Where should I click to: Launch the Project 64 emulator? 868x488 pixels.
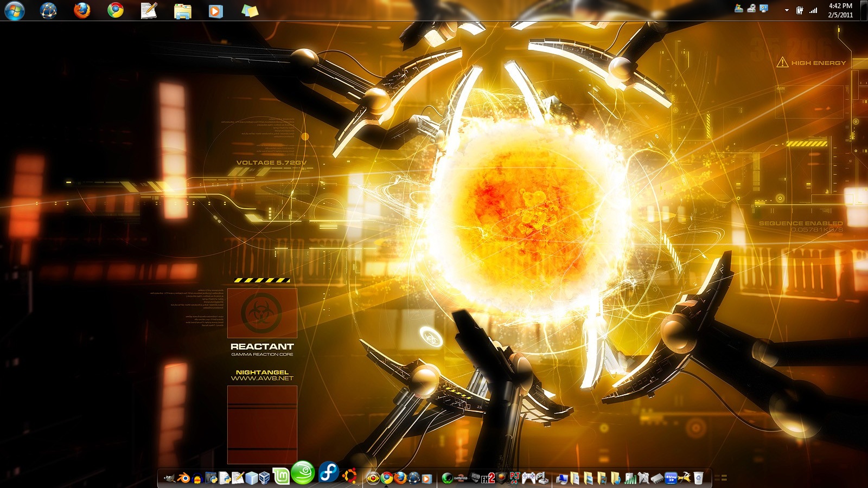pos(515,479)
